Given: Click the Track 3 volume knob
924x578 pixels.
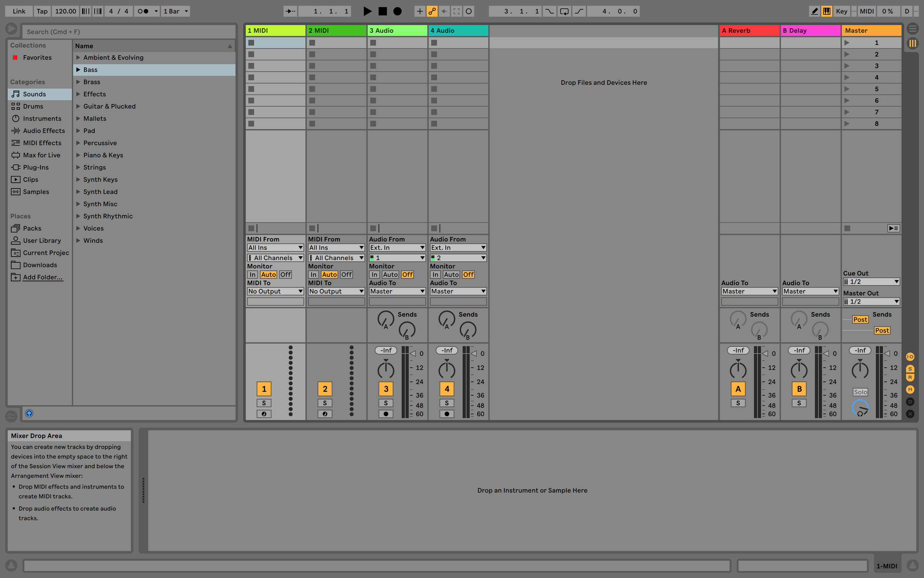Looking at the screenshot, I should pyautogui.click(x=385, y=369).
